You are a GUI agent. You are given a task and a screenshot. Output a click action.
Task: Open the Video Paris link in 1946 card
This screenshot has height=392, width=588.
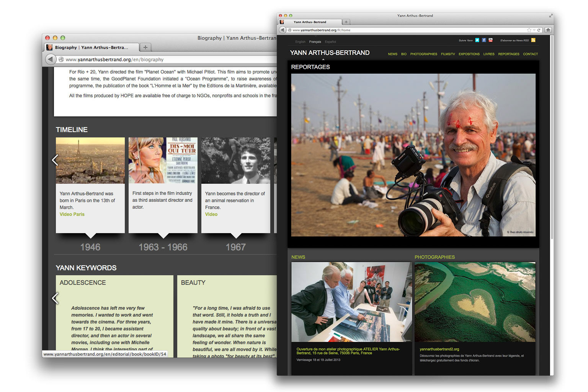point(72,214)
